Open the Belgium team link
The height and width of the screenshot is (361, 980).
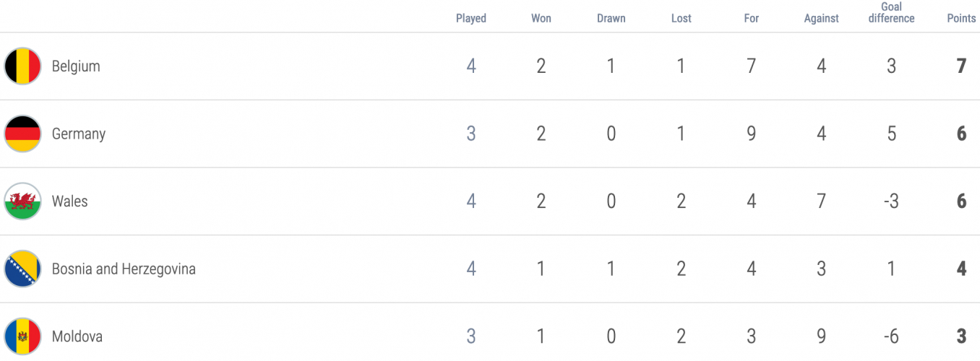pos(76,66)
